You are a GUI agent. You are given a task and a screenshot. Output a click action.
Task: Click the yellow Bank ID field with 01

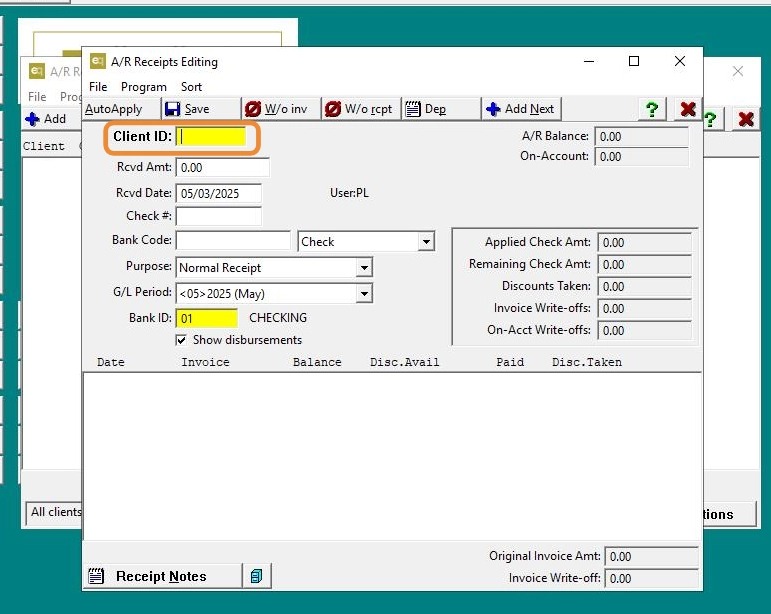pyautogui.click(x=207, y=318)
